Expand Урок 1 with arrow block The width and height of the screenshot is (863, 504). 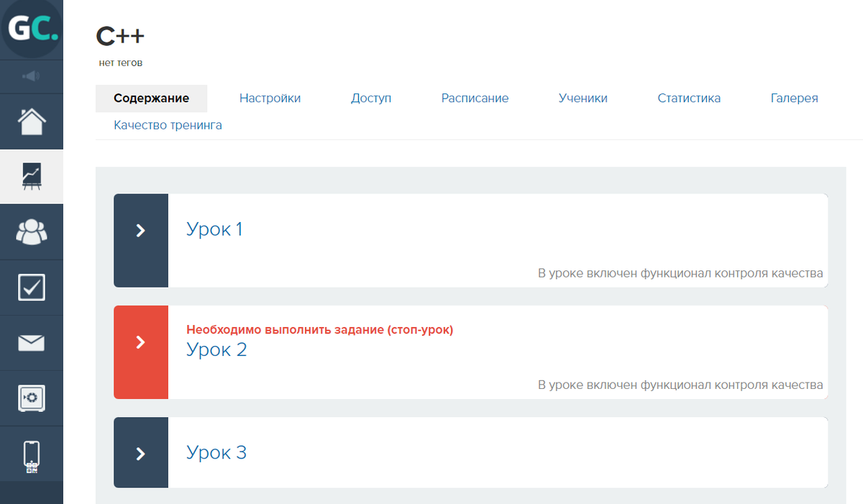141,240
